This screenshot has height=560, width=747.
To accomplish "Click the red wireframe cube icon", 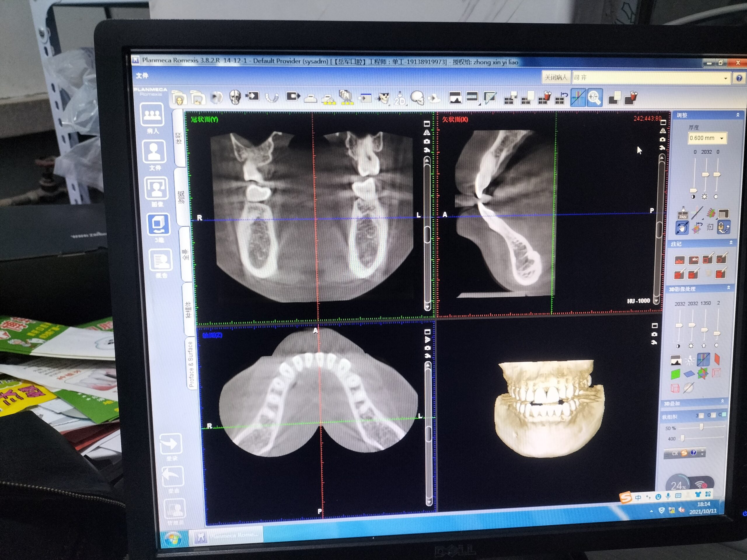I will click(x=675, y=388).
